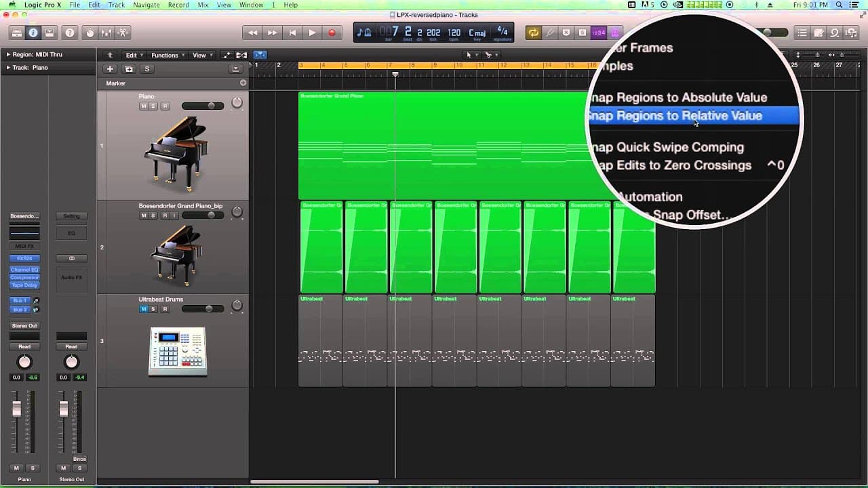Open the Navigate menu

point(146,5)
